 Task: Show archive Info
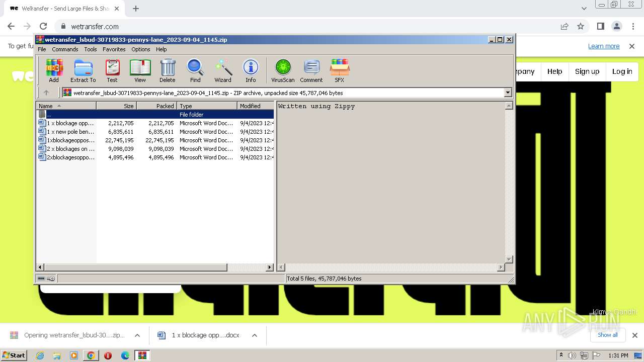click(x=251, y=70)
